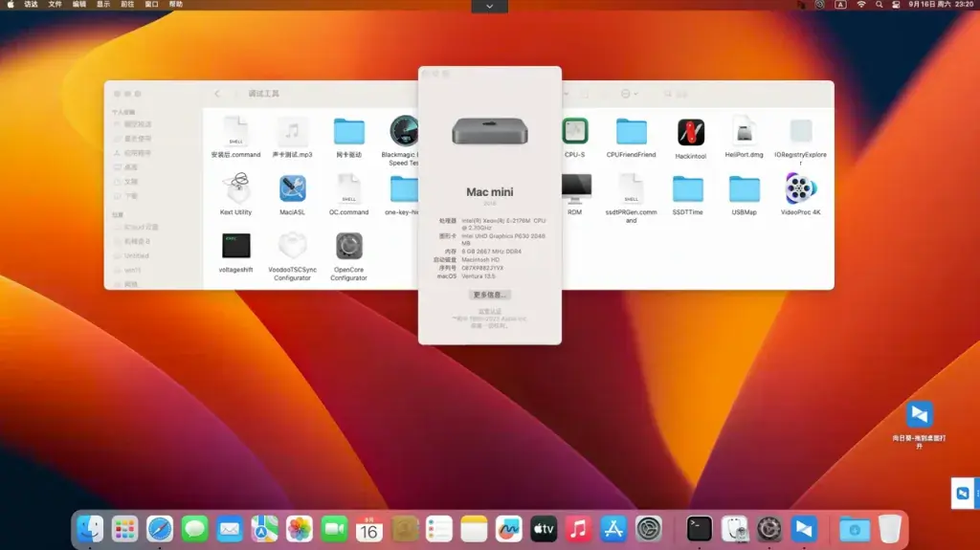Launch IORegistryExplorer
This screenshot has width=980, height=550.
801,131
